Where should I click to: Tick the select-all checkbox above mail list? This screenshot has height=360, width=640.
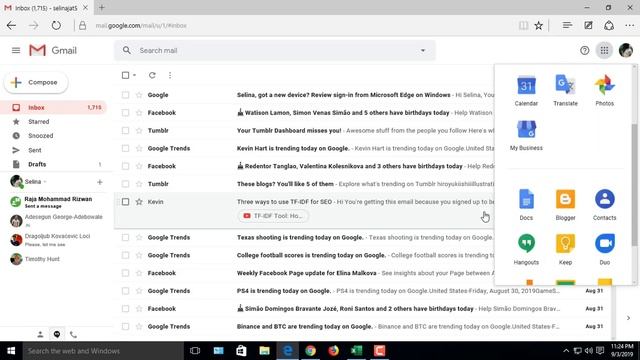click(125, 75)
